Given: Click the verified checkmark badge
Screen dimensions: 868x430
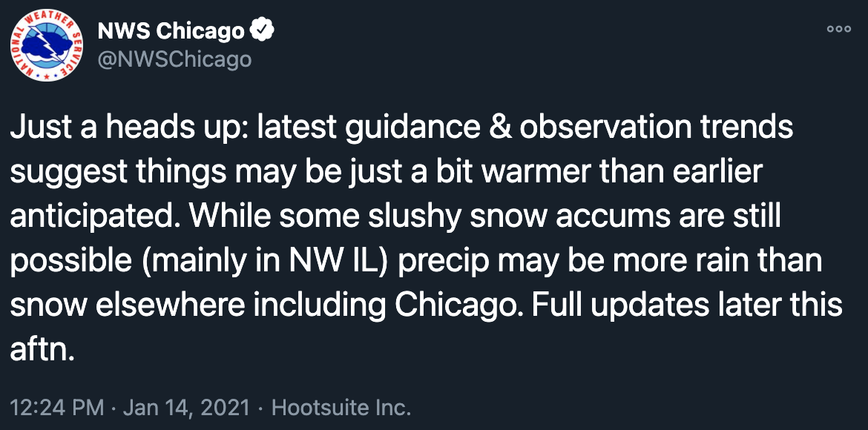Looking at the screenshot, I should (x=263, y=30).
